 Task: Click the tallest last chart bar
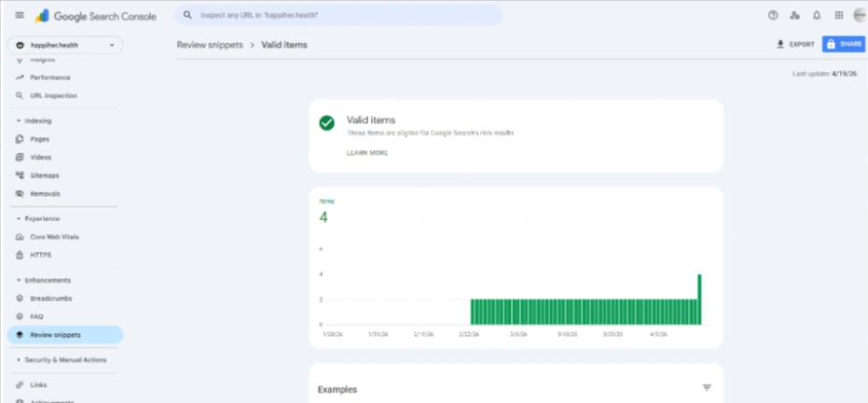pos(699,299)
